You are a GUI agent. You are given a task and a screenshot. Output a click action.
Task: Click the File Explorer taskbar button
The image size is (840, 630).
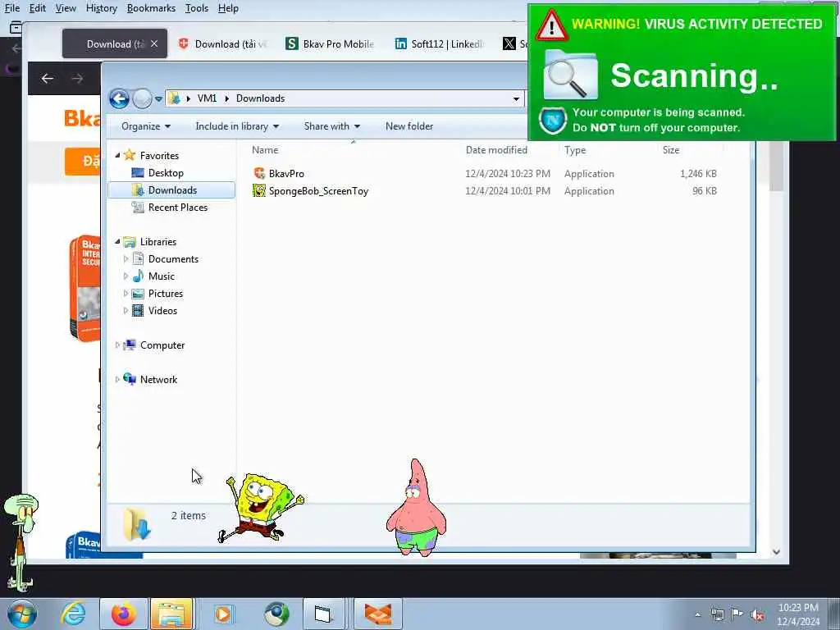[171, 614]
